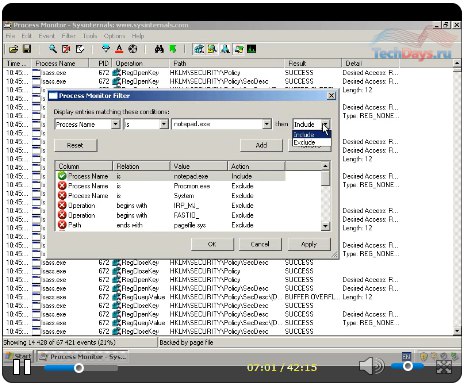465x386 pixels.
Task: Toggle the Capture magnifier icon
Action: tap(53, 49)
